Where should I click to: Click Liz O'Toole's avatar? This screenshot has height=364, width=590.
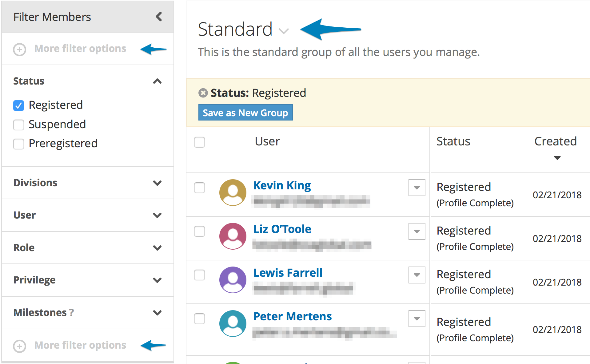[x=233, y=236]
